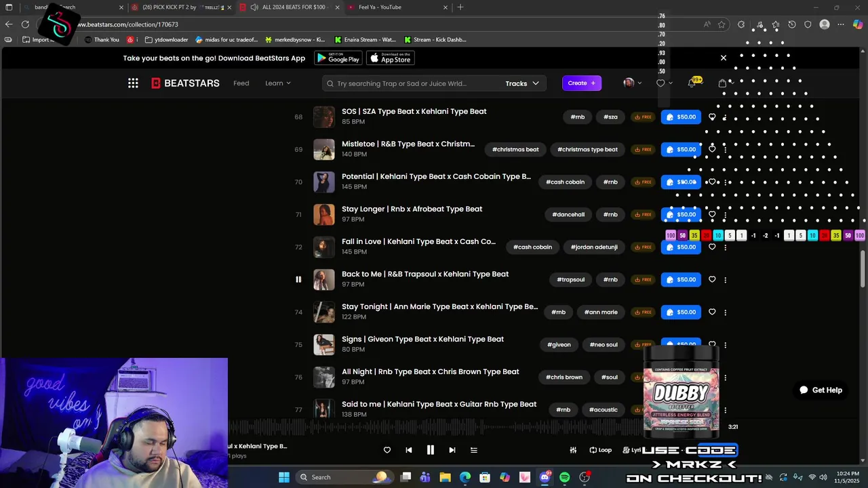Click the Windows taskbar Search box

click(344, 477)
